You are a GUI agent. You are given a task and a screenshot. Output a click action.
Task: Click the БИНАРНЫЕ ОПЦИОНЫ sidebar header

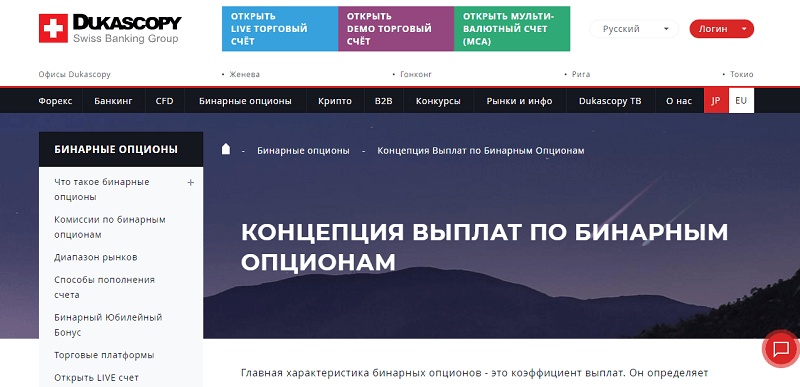click(121, 149)
